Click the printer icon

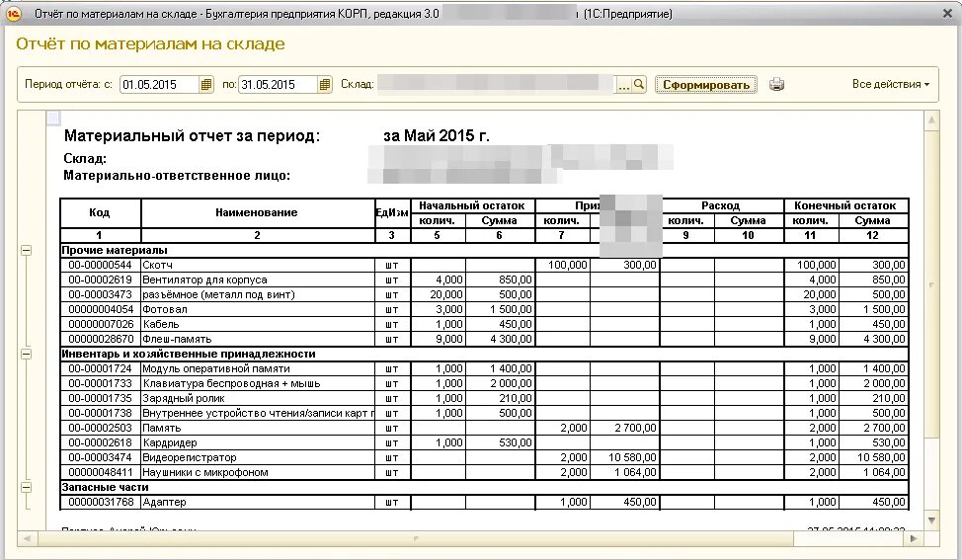[x=776, y=85]
